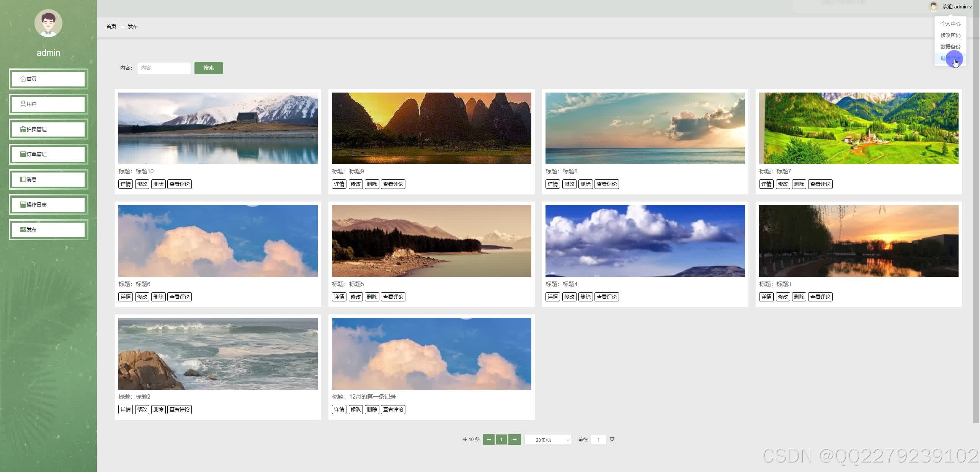Go to the next page arrow
The height and width of the screenshot is (472, 980).
pyautogui.click(x=514, y=439)
